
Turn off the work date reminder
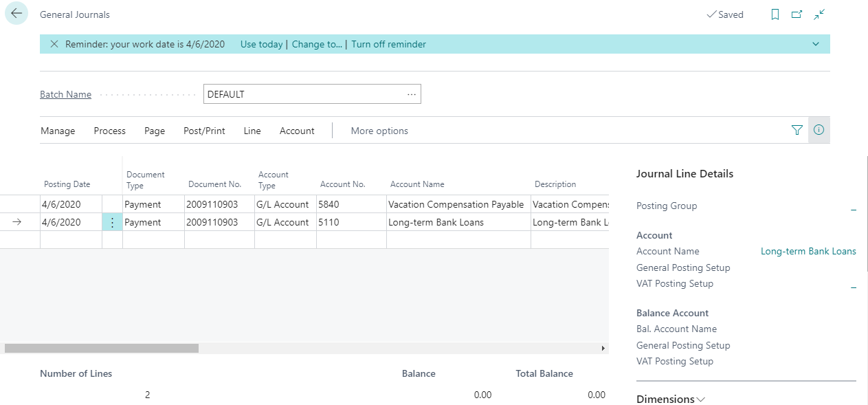(388, 43)
